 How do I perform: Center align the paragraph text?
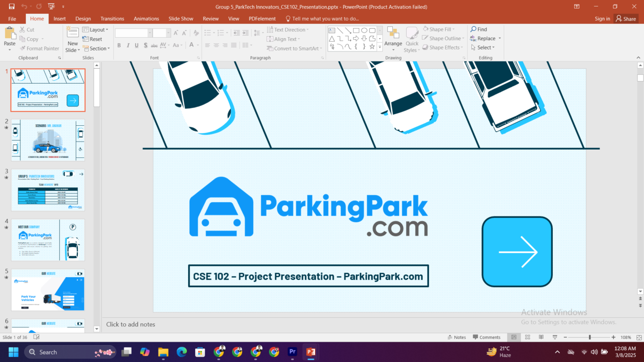(216, 46)
